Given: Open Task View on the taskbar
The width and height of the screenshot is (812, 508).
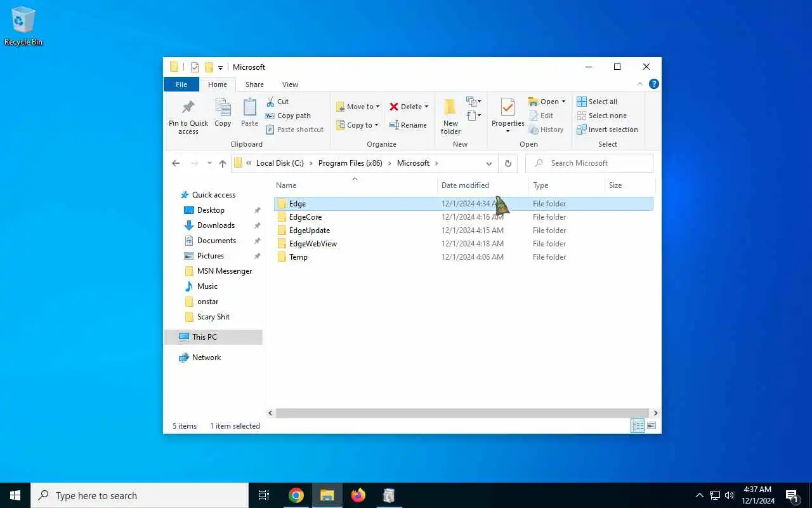Looking at the screenshot, I should coord(264,495).
